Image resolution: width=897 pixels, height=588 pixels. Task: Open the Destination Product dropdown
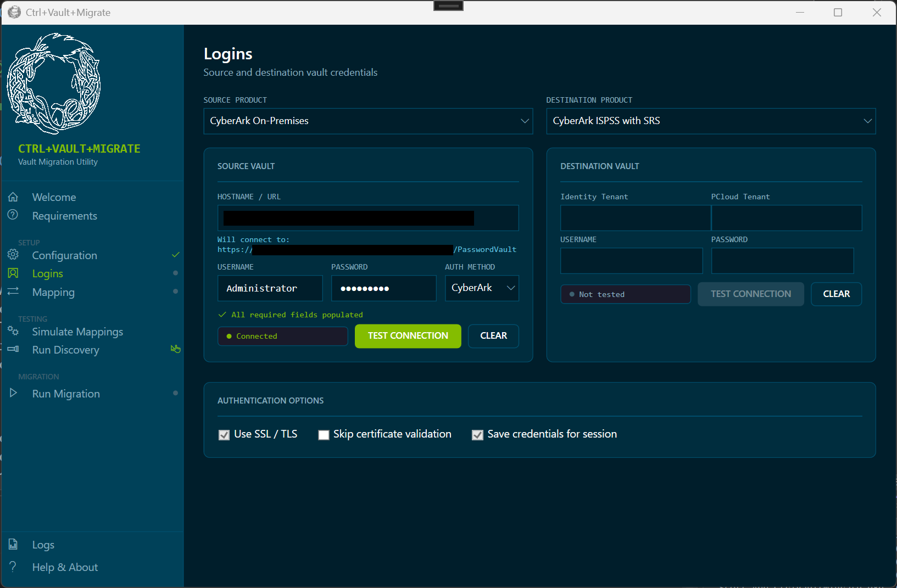point(711,121)
